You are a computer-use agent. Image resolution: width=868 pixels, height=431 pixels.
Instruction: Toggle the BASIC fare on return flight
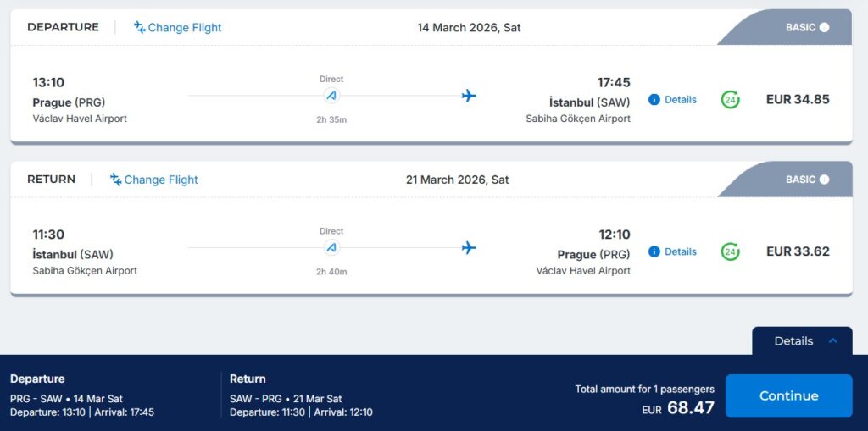(x=824, y=180)
